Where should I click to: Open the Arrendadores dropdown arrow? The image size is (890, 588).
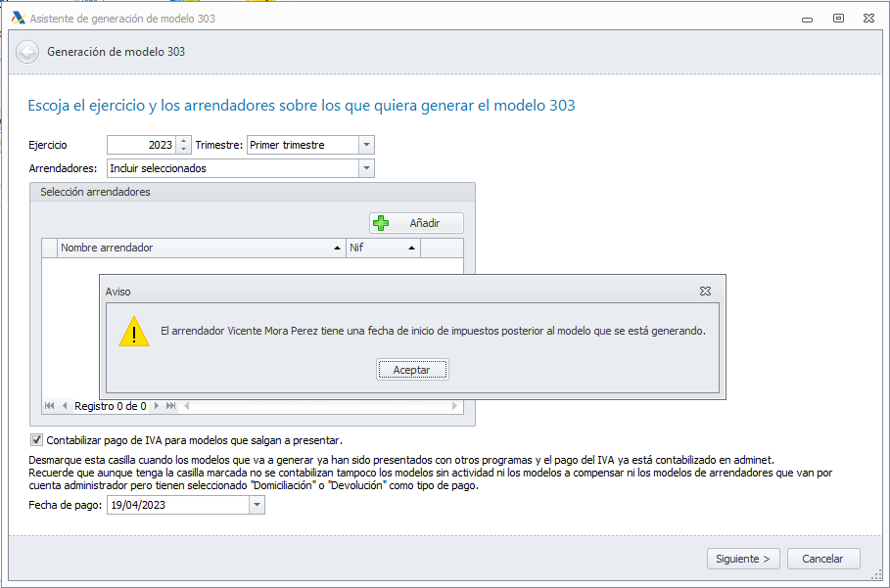coord(366,168)
